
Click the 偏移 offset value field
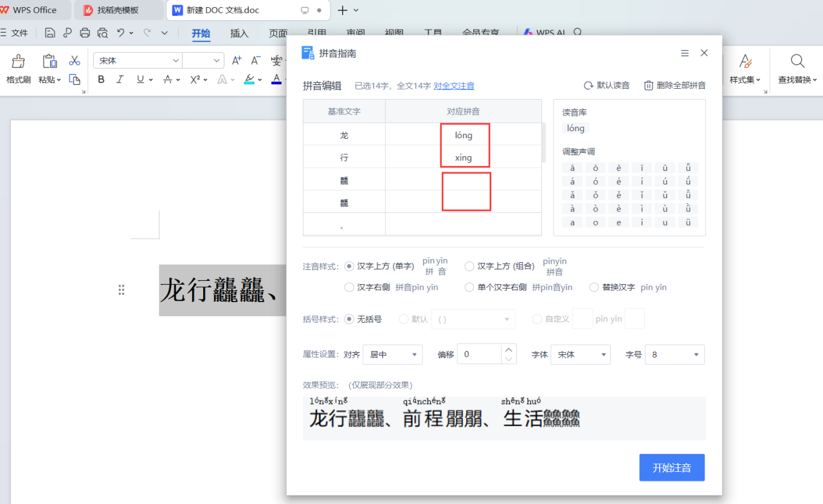[479, 354]
